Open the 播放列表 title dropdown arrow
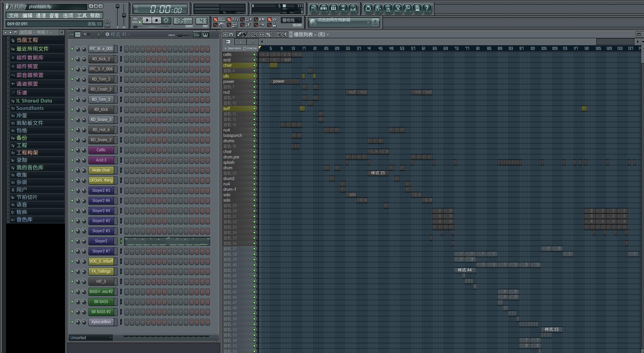The height and width of the screenshot is (353, 644). pos(328,34)
